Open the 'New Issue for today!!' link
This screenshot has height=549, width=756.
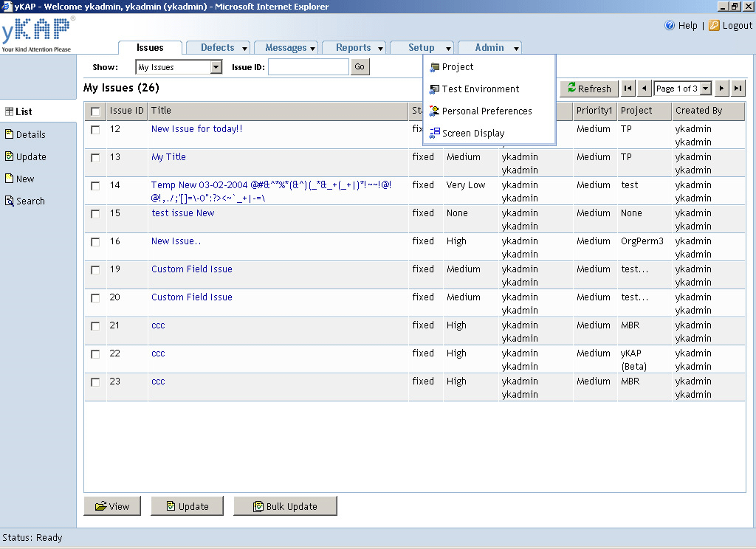tap(196, 128)
